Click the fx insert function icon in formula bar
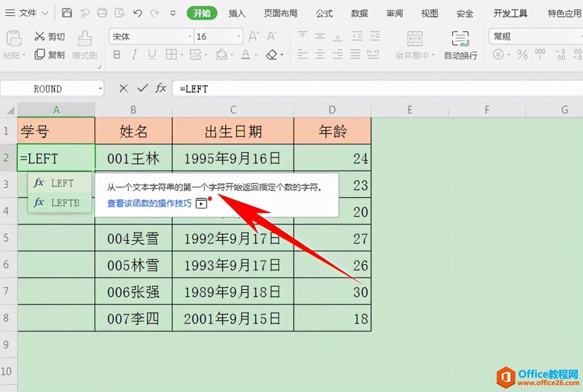Screen dimensions: 583x392 (161, 88)
